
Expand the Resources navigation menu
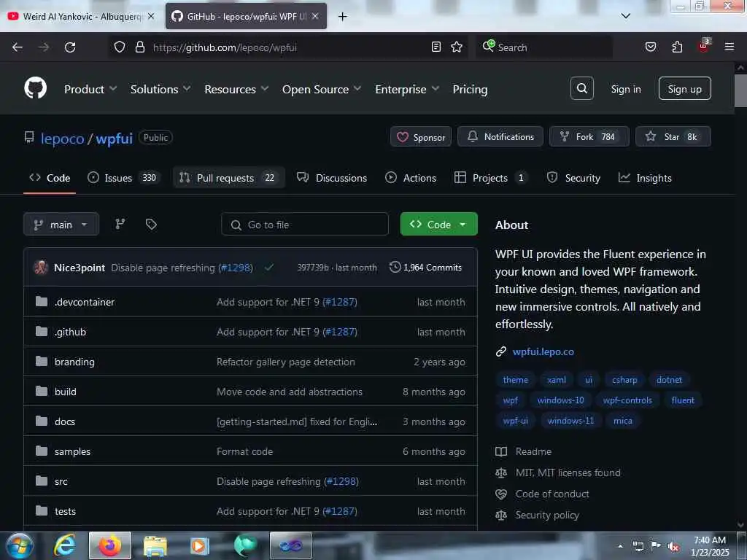point(237,89)
